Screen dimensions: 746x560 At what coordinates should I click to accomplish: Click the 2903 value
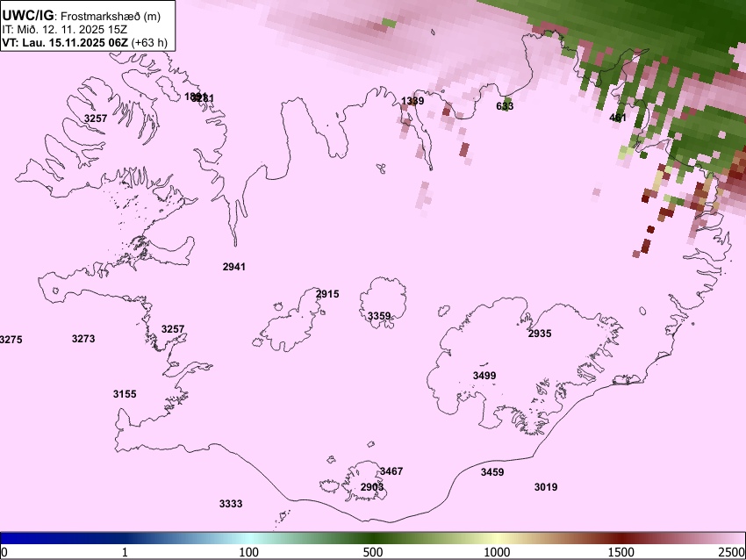click(371, 487)
